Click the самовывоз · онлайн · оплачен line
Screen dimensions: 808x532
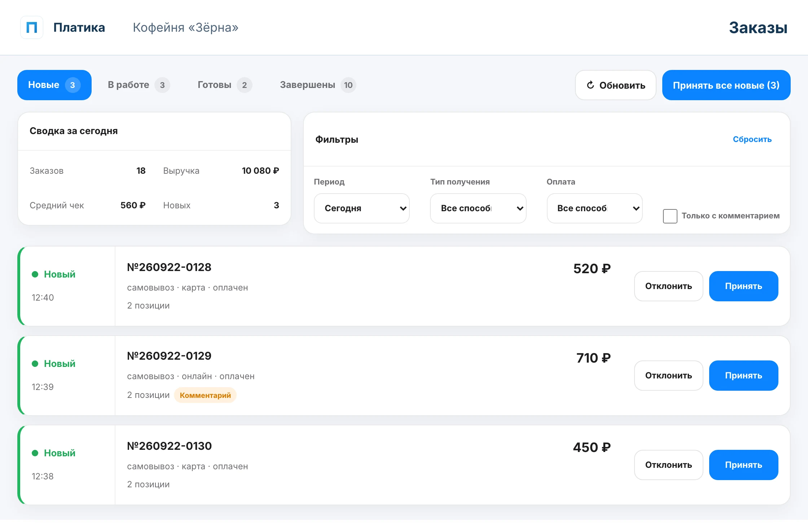[x=191, y=376]
